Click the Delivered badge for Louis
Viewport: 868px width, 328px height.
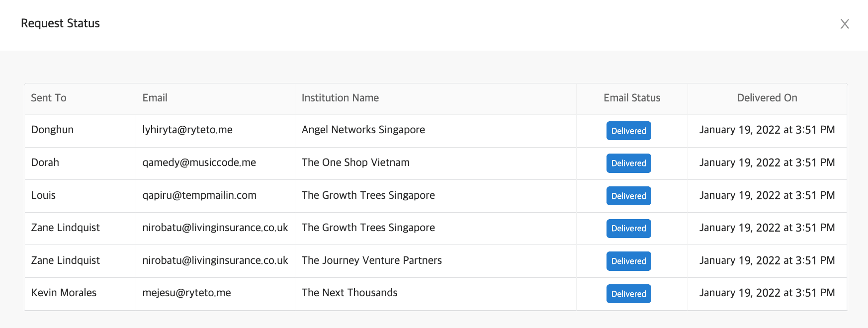(x=628, y=196)
